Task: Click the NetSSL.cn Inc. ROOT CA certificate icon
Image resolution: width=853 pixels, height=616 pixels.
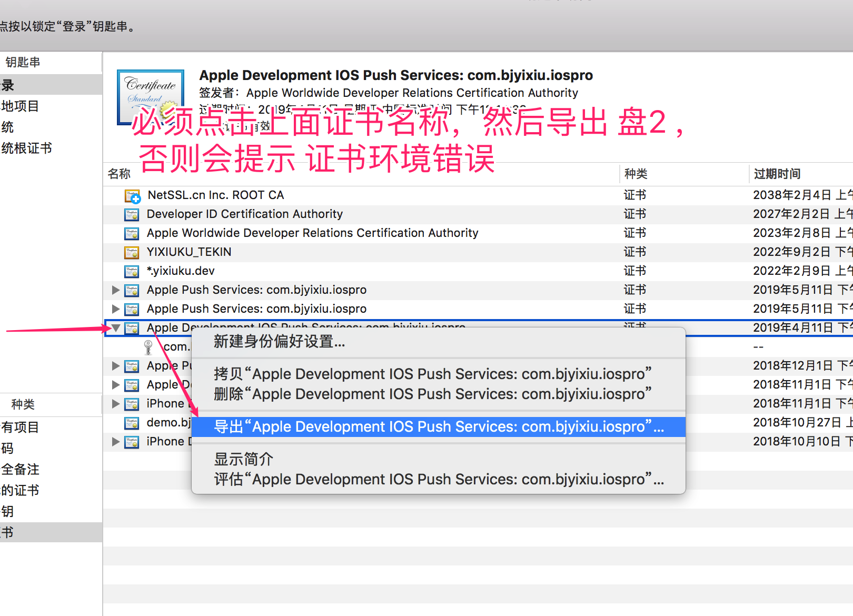Action: click(132, 196)
